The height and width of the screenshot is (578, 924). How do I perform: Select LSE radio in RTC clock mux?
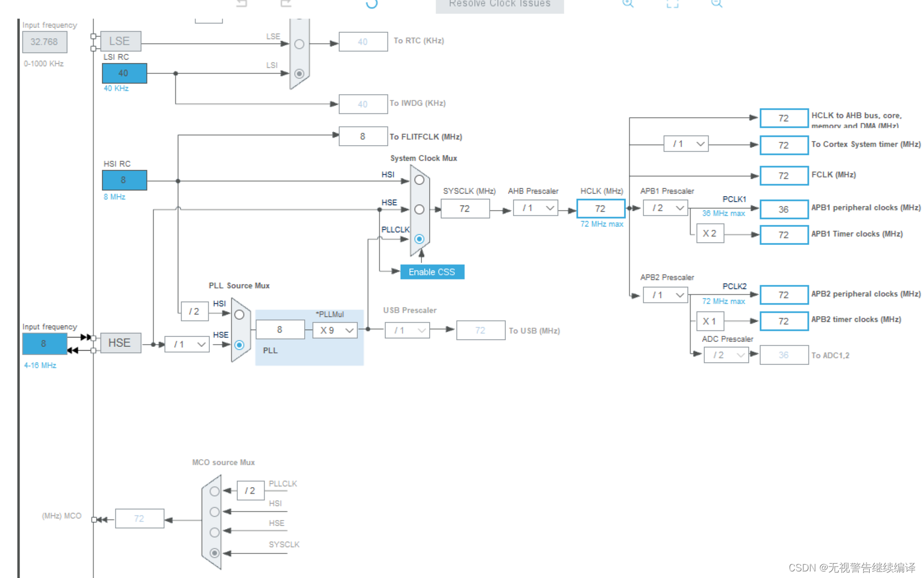tap(299, 44)
